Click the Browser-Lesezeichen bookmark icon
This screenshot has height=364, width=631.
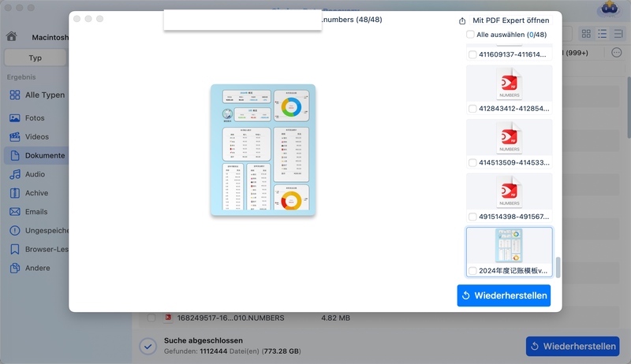click(x=15, y=249)
